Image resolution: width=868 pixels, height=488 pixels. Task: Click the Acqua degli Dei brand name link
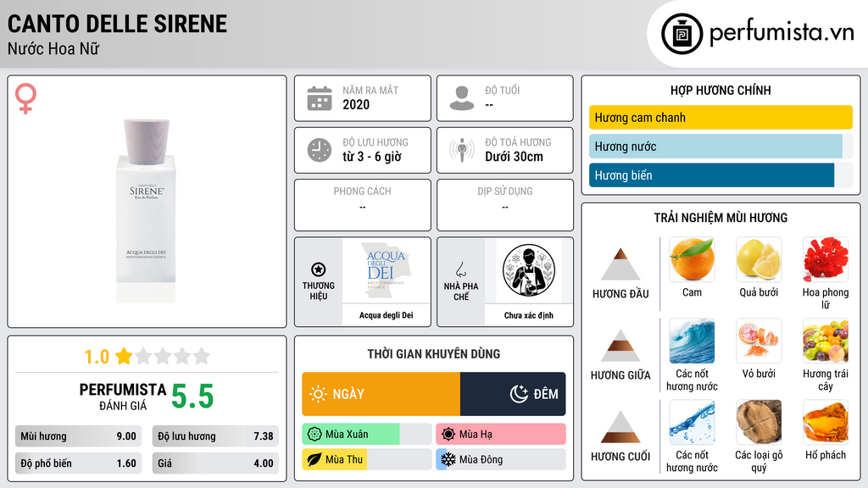(x=387, y=315)
